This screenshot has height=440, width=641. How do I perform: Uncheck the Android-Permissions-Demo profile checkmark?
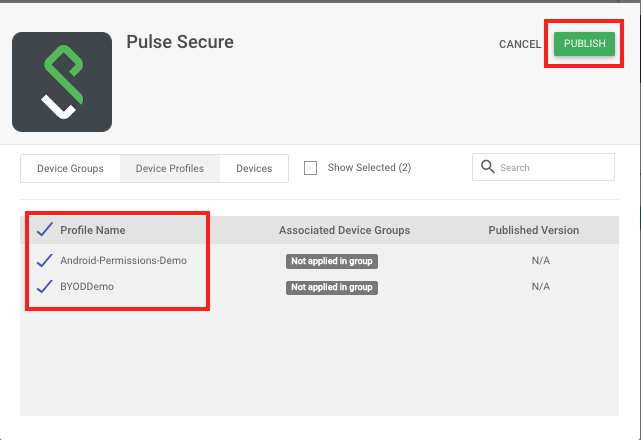pos(45,260)
